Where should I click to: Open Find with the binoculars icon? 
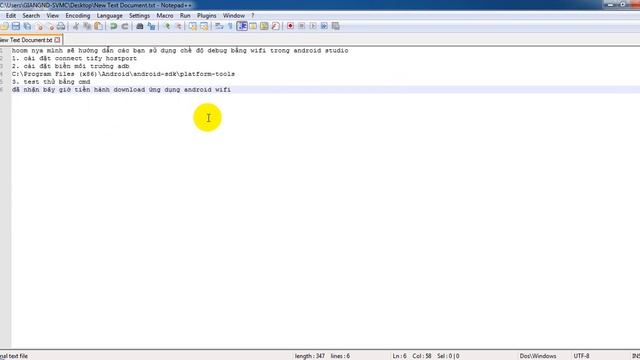click(x=140, y=26)
